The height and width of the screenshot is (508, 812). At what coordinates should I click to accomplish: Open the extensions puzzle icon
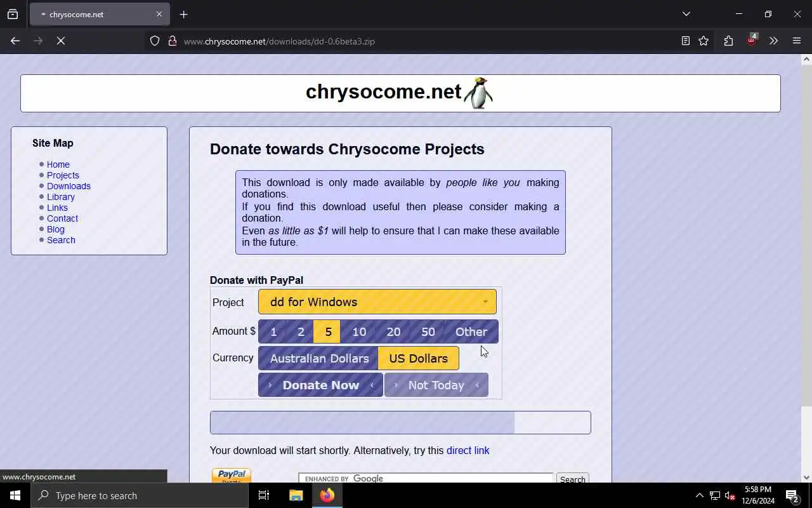pyautogui.click(x=728, y=41)
